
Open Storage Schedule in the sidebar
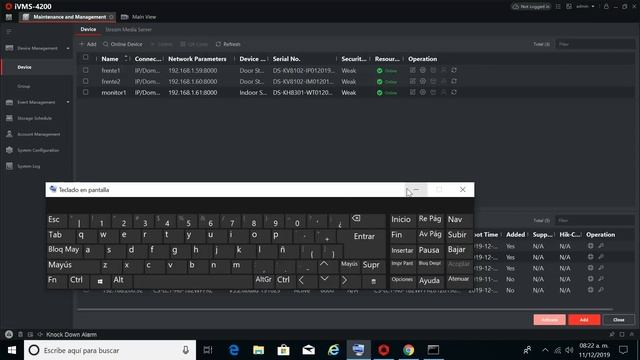pyautogui.click(x=34, y=118)
